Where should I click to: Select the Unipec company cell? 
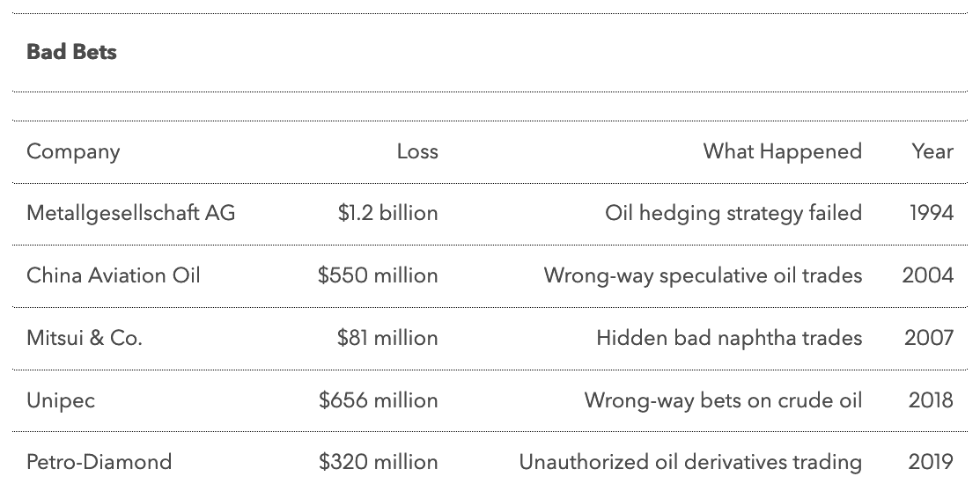[x=61, y=400]
